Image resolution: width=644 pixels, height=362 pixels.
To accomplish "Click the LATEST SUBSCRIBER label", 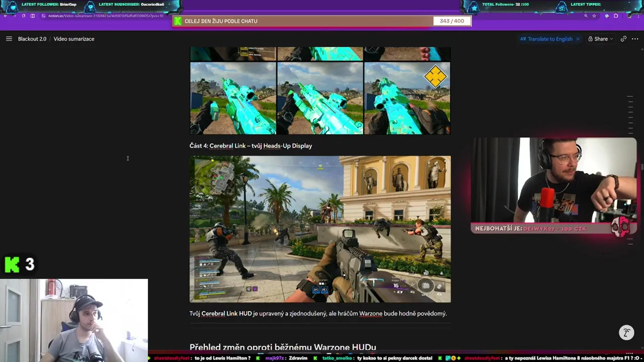I will tap(132, 5).
